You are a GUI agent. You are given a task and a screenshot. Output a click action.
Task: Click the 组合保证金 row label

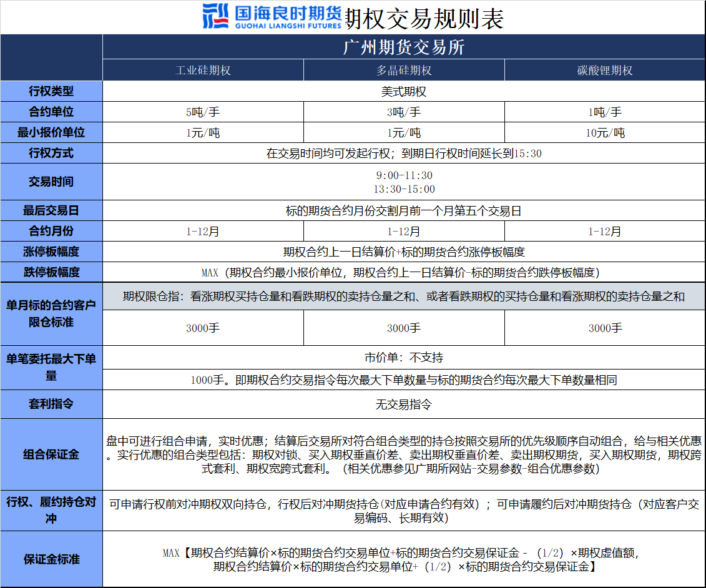[x=51, y=454]
